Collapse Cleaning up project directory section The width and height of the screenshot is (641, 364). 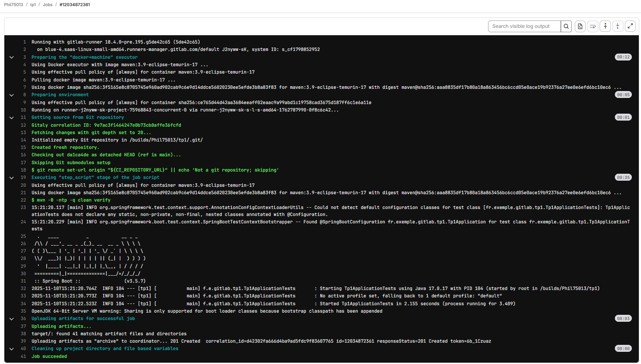(11, 349)
